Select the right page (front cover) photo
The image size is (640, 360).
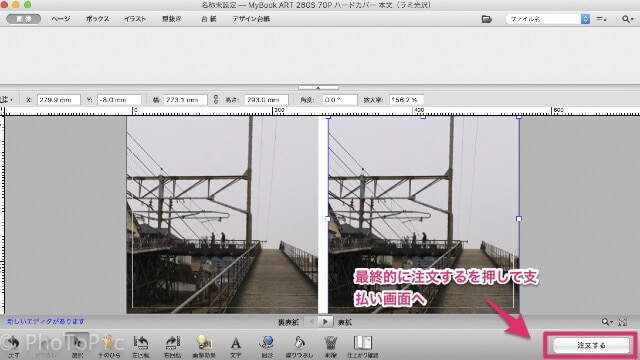pos(423,215)
